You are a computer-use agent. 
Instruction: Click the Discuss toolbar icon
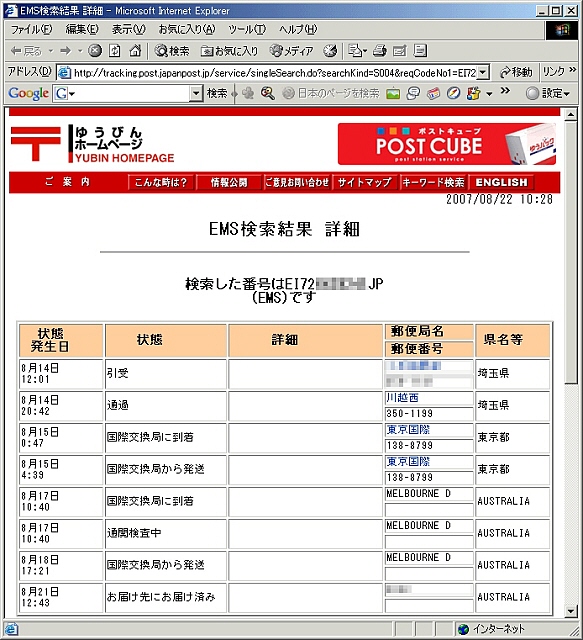(x=420, y=51)
